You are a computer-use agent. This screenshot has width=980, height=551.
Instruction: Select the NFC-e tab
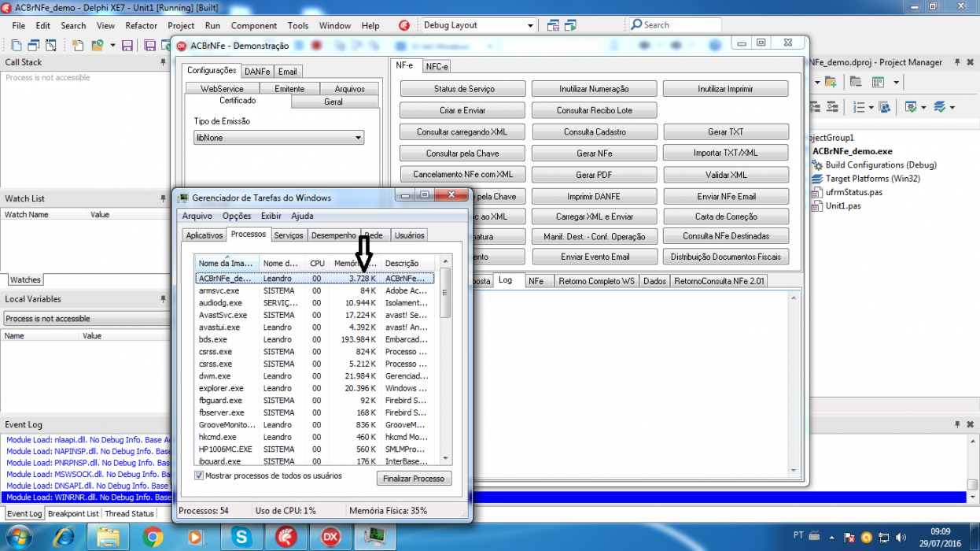click(437, 67)
